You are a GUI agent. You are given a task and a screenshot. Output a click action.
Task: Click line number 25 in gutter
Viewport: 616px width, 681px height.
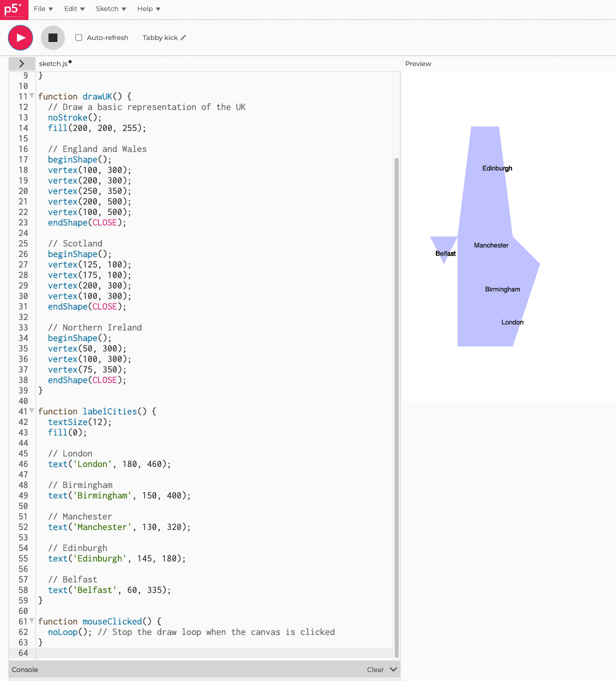point(23,243)
